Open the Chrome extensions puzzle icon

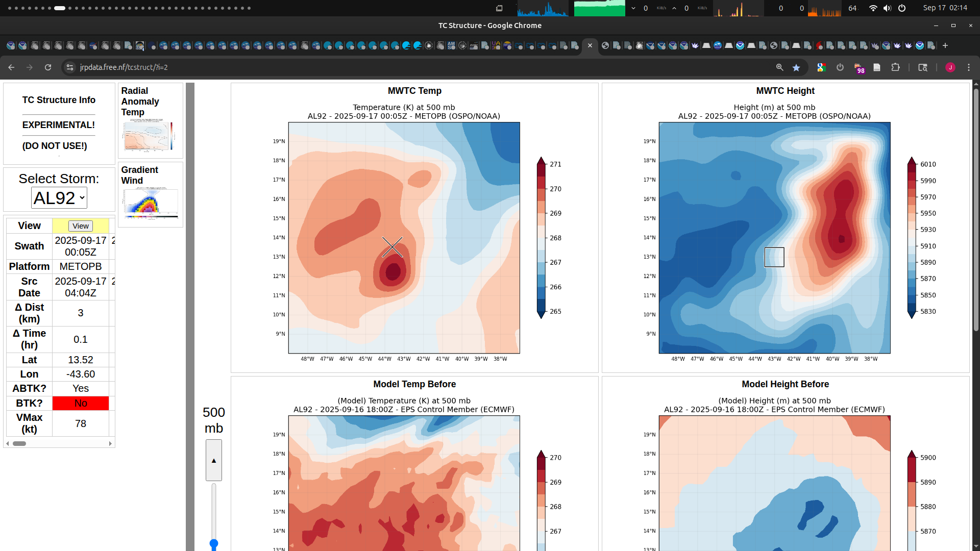point(895,67)
